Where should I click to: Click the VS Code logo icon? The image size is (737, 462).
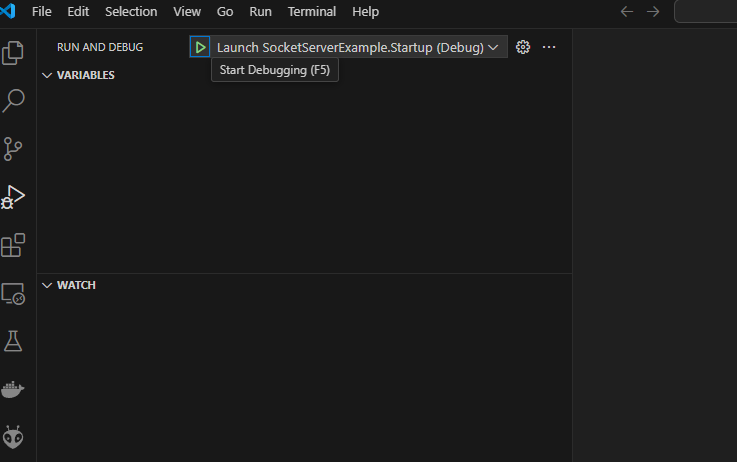8,11
